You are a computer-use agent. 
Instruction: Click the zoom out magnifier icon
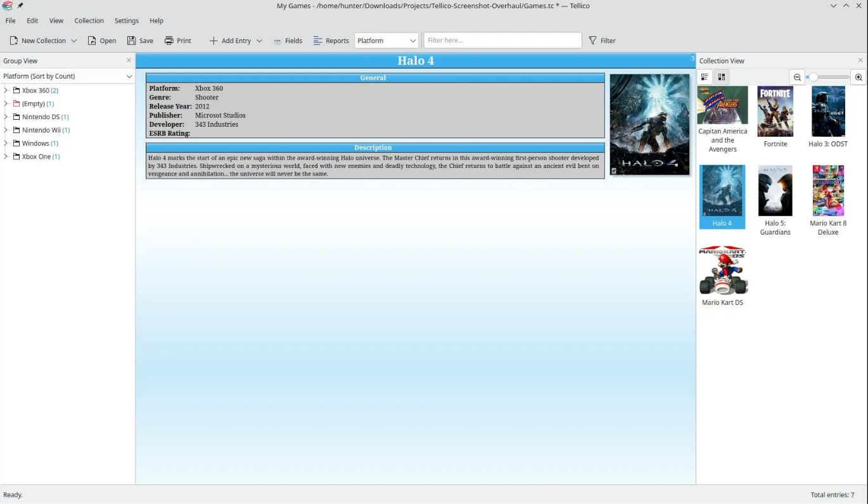[797, 77]
